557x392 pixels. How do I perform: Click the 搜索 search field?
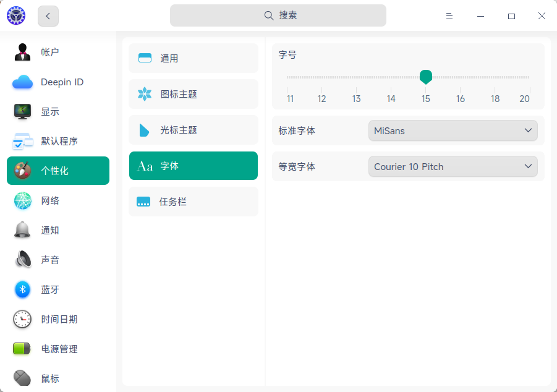click(278, 15)
